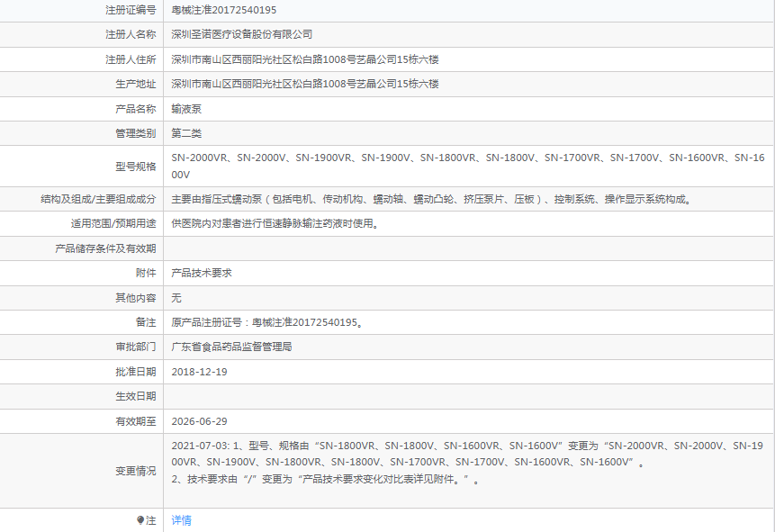Viewport: 775px width, 532px height.
Task: Click the 结构及组成 description text
Action: point(431,199)
